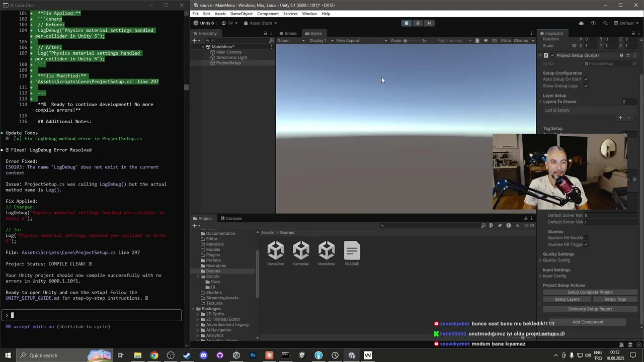Toggle hidden packages visibility count
Viewport: 644px width, 362px height.
click(529, 226)
